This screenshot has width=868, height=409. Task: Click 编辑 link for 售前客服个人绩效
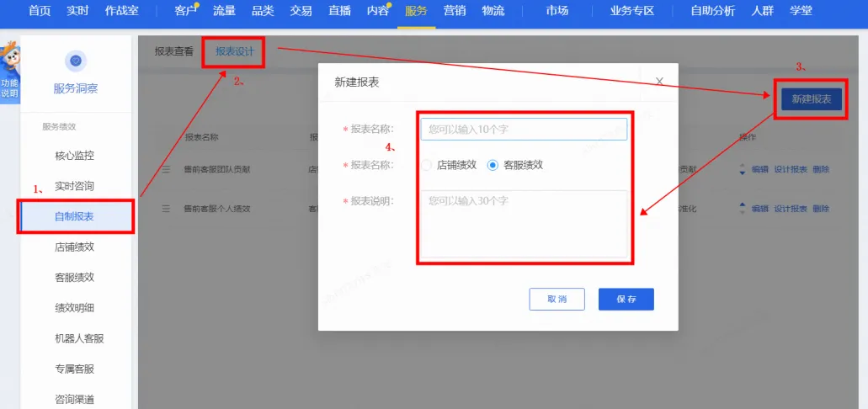coord(759,209)
